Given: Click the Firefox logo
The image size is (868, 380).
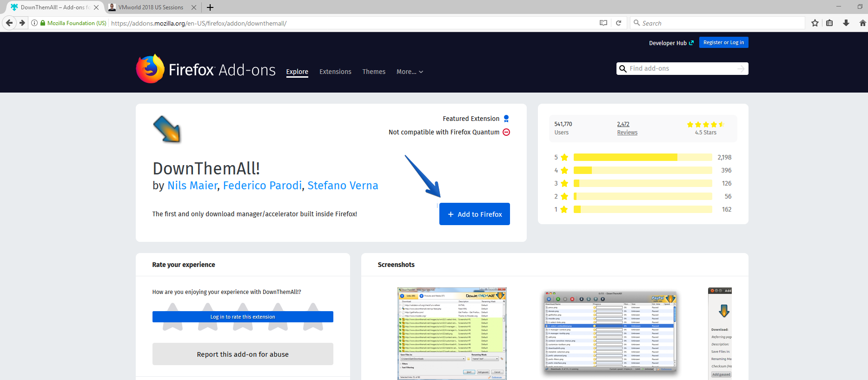Looking at the screenshot, I should tap(150, 69).
